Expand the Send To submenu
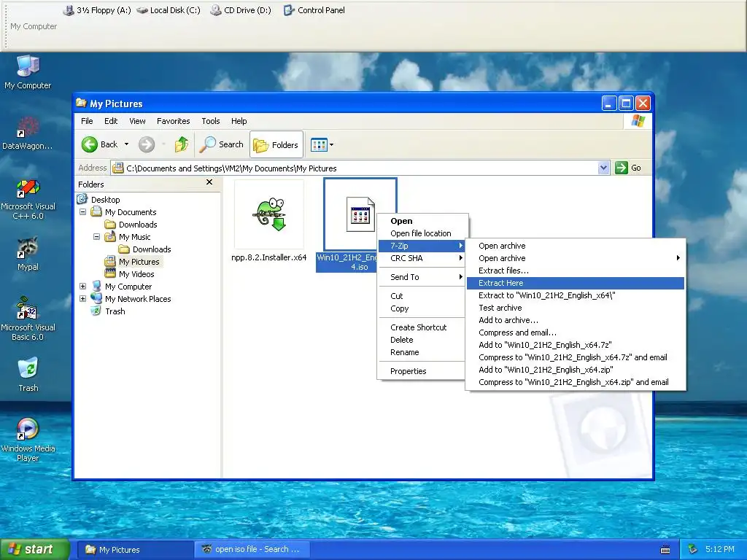747x560 pixels. pyautogui.click(x=421, y=277)
